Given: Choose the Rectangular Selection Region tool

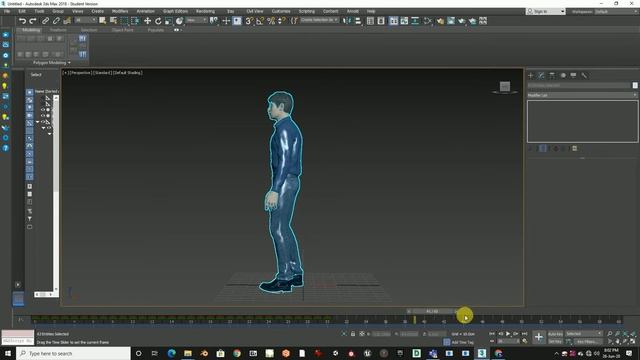Looking at the screenshot, I should (x=124, y=21).
